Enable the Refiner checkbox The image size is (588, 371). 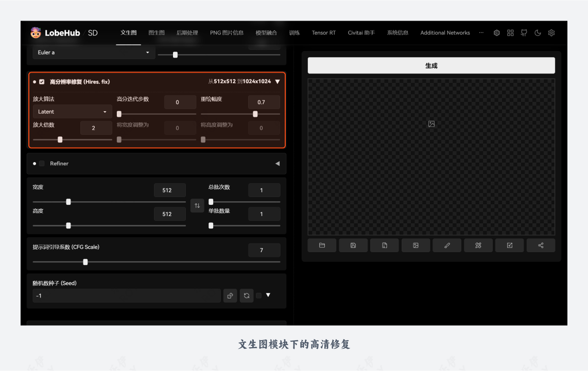coord(42,164)
